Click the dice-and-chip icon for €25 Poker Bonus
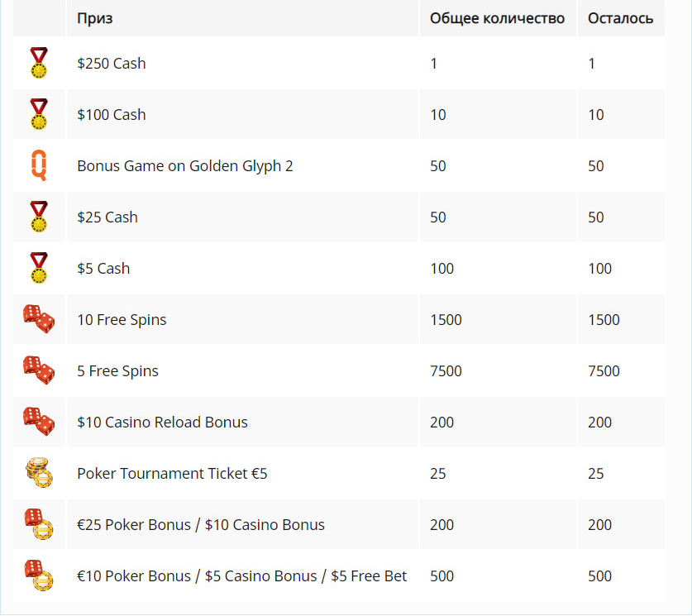 [x=39, y=523]
